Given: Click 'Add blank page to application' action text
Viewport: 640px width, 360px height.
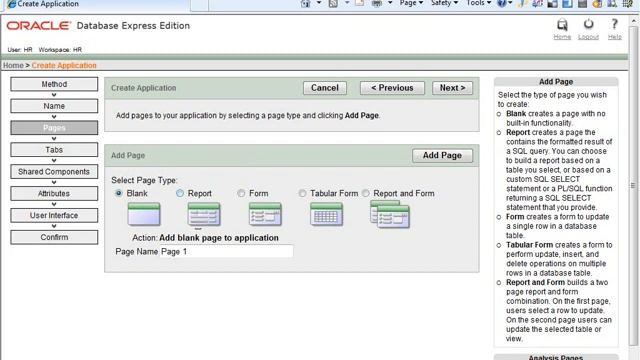Looking at the screenshot, I should tap(219, 238).
